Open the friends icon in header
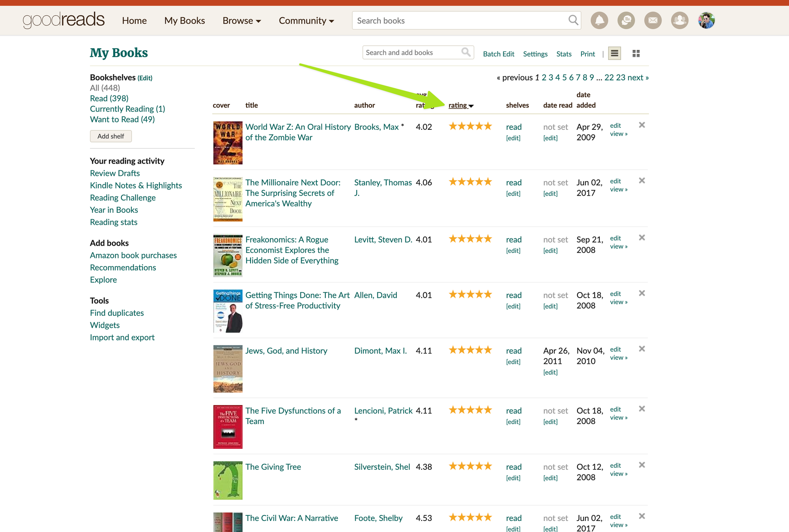 [x=679, y=20]
